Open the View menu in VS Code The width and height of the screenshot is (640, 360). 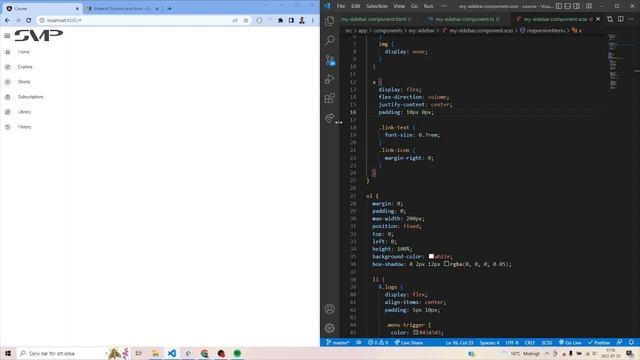click(399, 6)
